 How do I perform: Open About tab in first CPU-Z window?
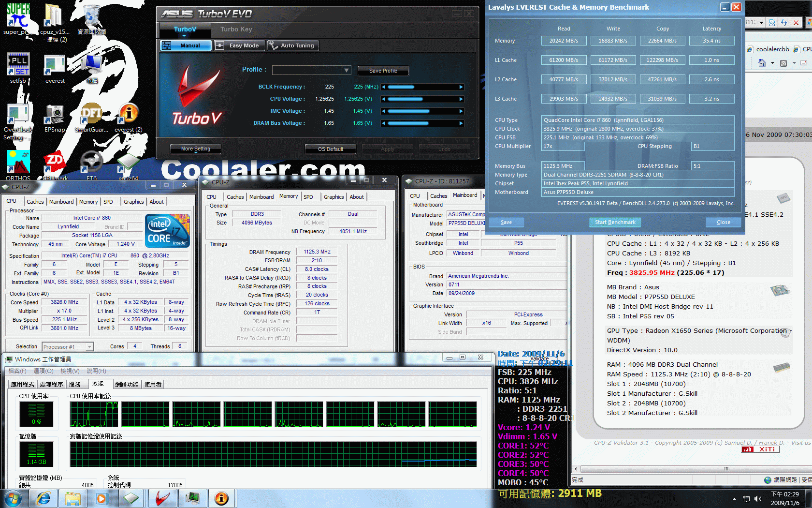157,202
